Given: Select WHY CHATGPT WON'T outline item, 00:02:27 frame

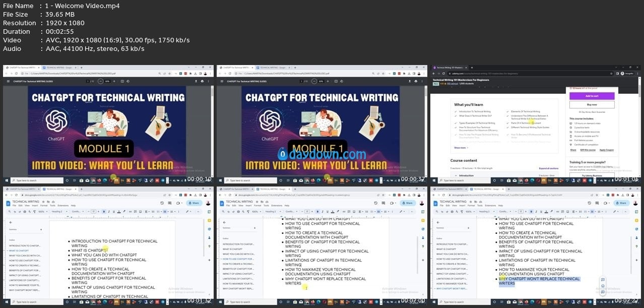Looking at the screenshot, I should pos(450,288).
